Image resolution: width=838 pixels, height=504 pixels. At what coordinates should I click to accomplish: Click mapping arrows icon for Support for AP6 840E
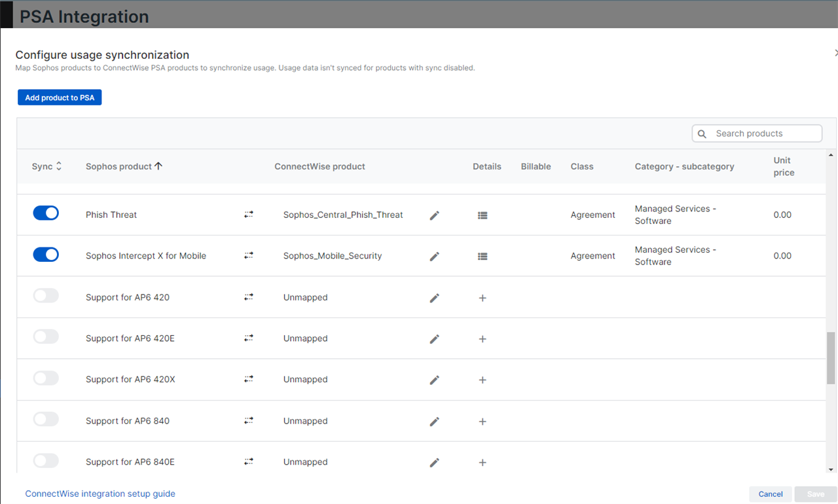[x=249, y=461]
